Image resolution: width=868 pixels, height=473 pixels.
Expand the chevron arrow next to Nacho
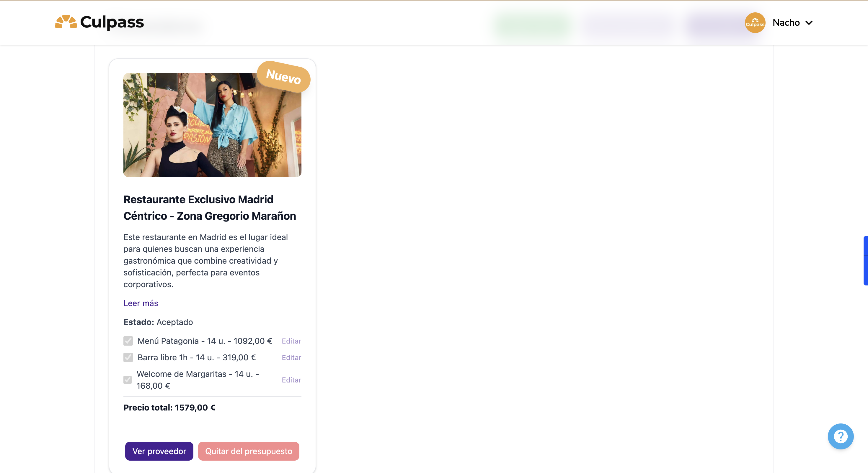(809, 22)
